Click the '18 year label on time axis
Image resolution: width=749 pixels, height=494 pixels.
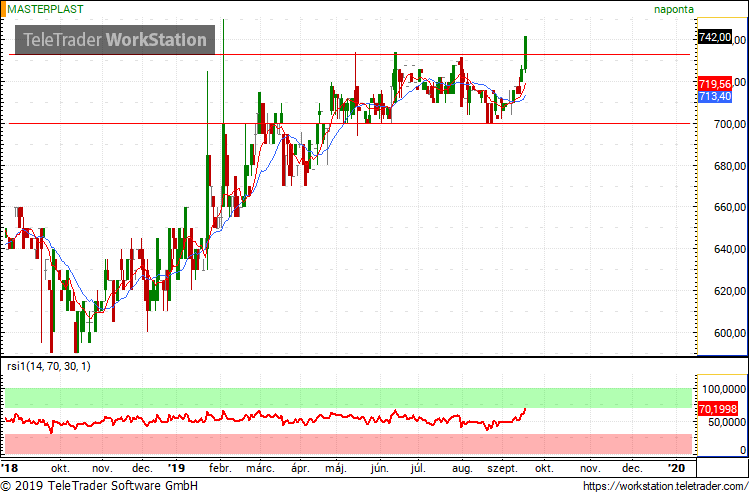pos(9,468)
